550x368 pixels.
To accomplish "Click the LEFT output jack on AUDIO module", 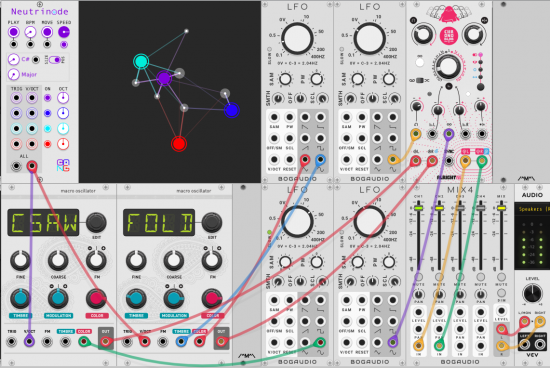I will point(524,344).
